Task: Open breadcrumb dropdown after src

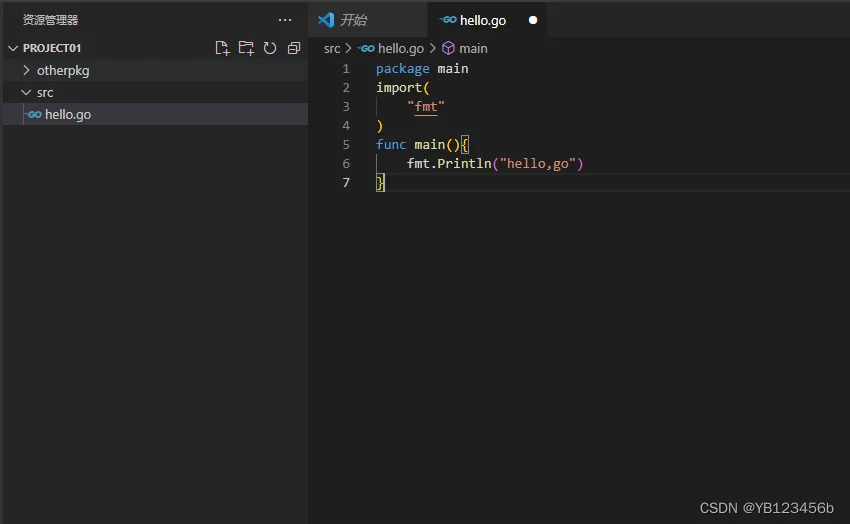Action: (x=349, y=48)
